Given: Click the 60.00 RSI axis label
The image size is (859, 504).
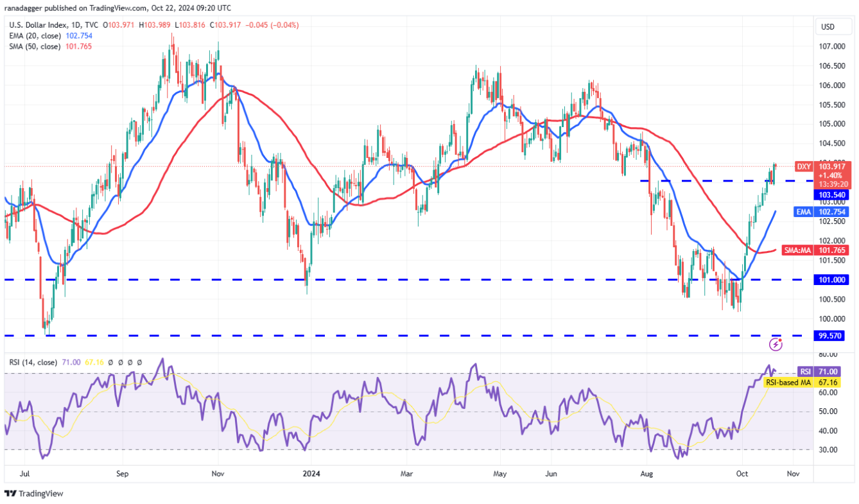Looking at the screenshot, I should pos(829,392).
